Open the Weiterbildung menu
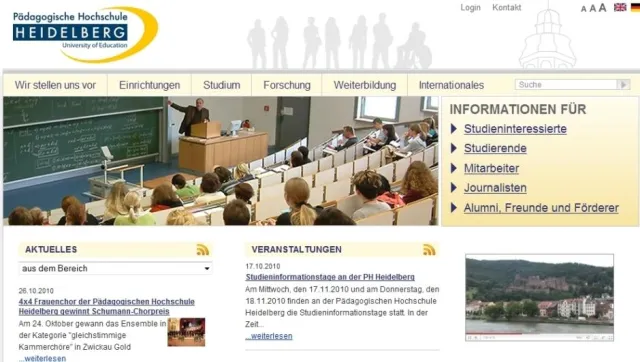640x362 pixels. tap(365, 85)
